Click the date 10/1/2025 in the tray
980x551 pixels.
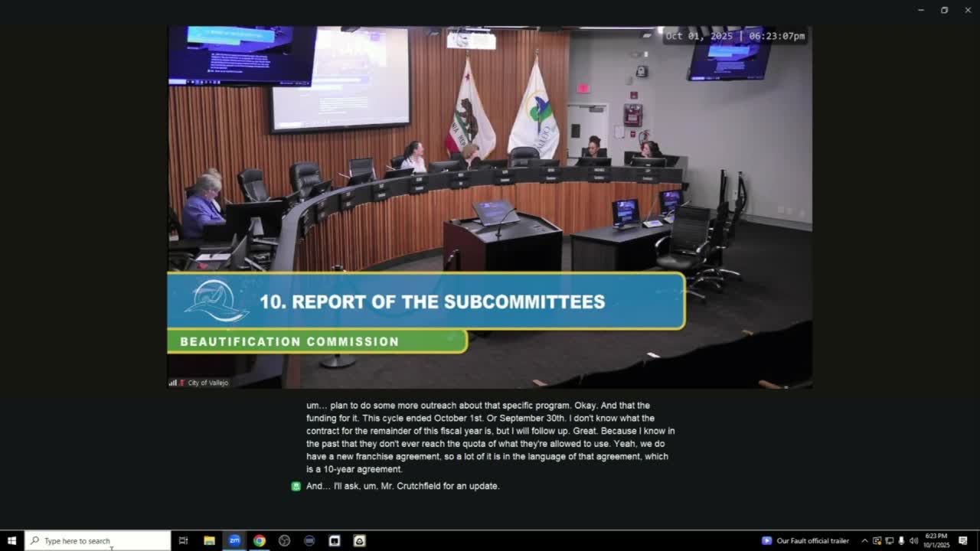pos(936,545)
